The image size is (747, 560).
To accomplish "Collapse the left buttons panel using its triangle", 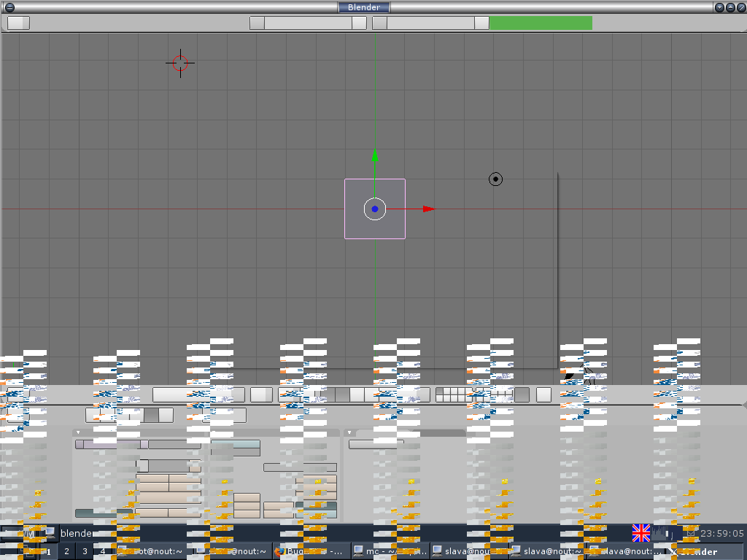I will click(x=78, y=432).
